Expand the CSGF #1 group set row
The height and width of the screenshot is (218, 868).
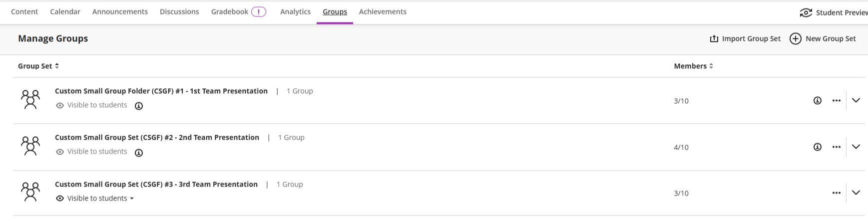click(856, 101)
